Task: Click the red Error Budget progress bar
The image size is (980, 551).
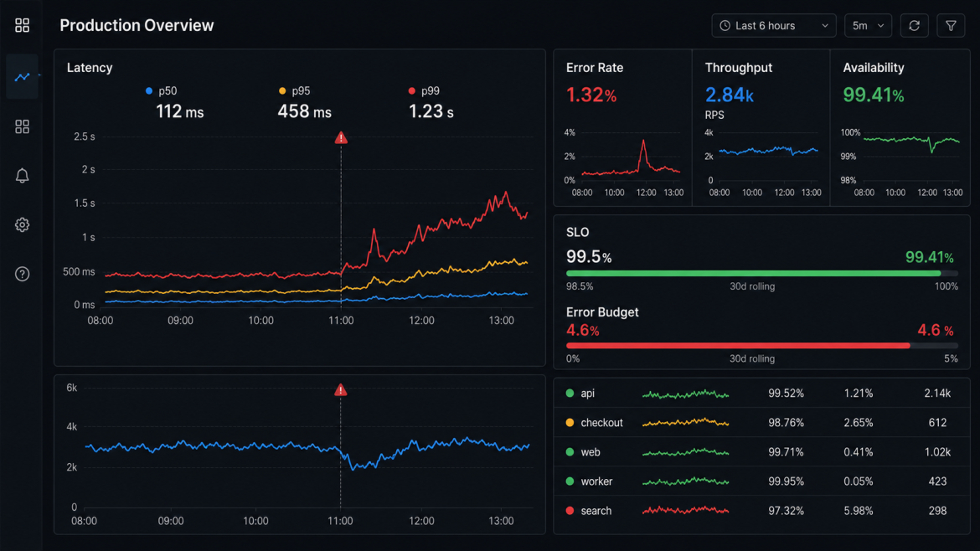Action: (762, 346)
